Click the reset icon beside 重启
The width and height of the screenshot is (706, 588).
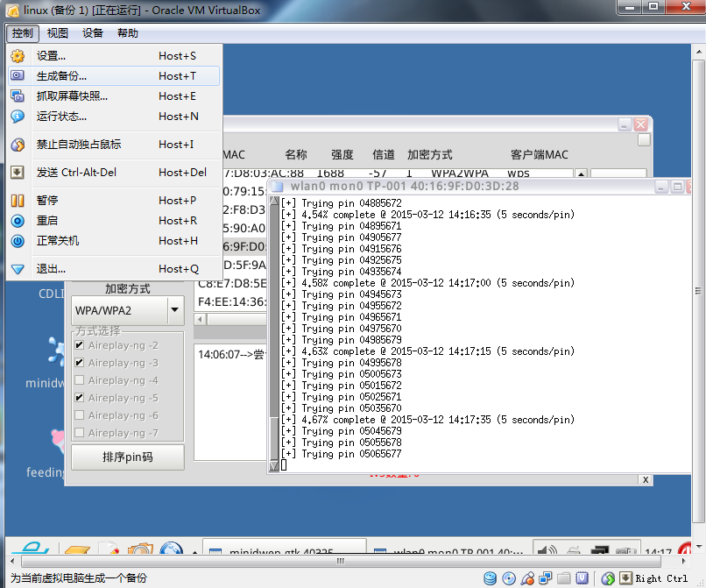point(18,221)
